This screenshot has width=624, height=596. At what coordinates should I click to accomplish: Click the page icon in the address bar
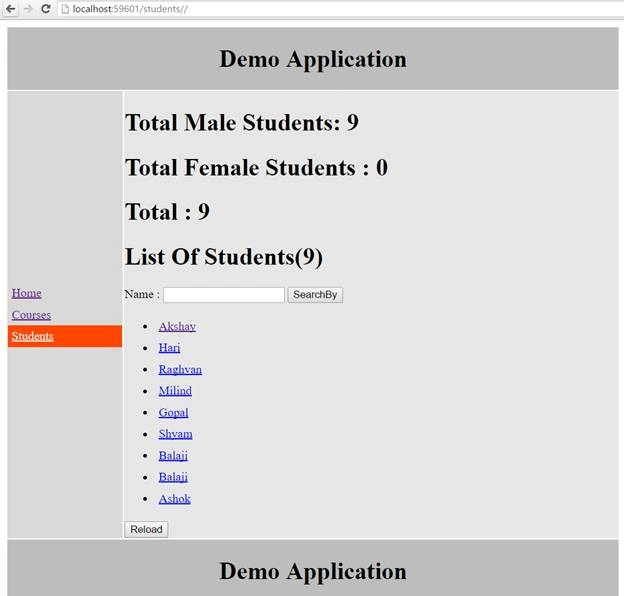[65, 9]
